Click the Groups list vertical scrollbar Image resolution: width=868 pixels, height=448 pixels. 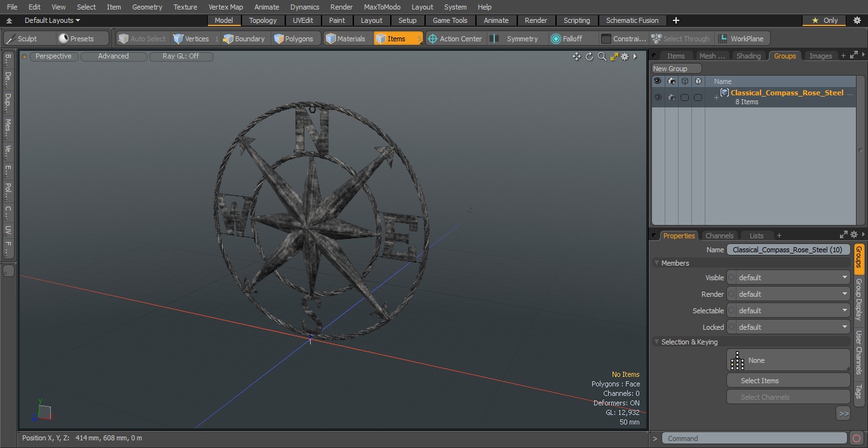pyautogui.click(x=860, y=151)
